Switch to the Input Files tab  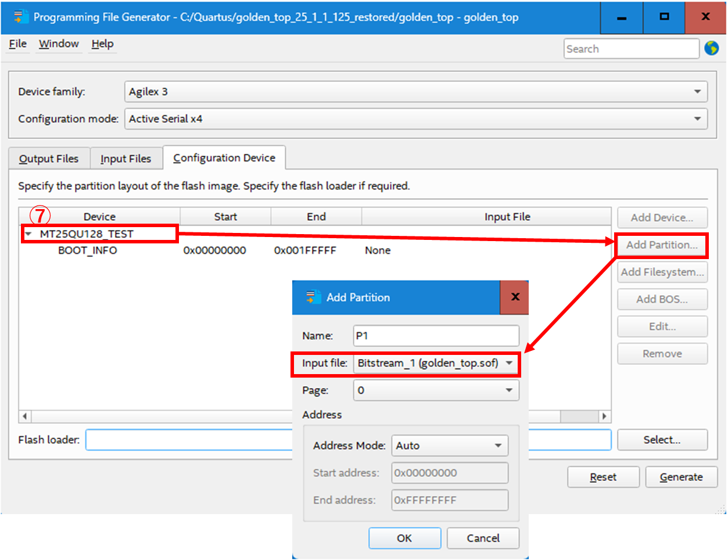125,159
